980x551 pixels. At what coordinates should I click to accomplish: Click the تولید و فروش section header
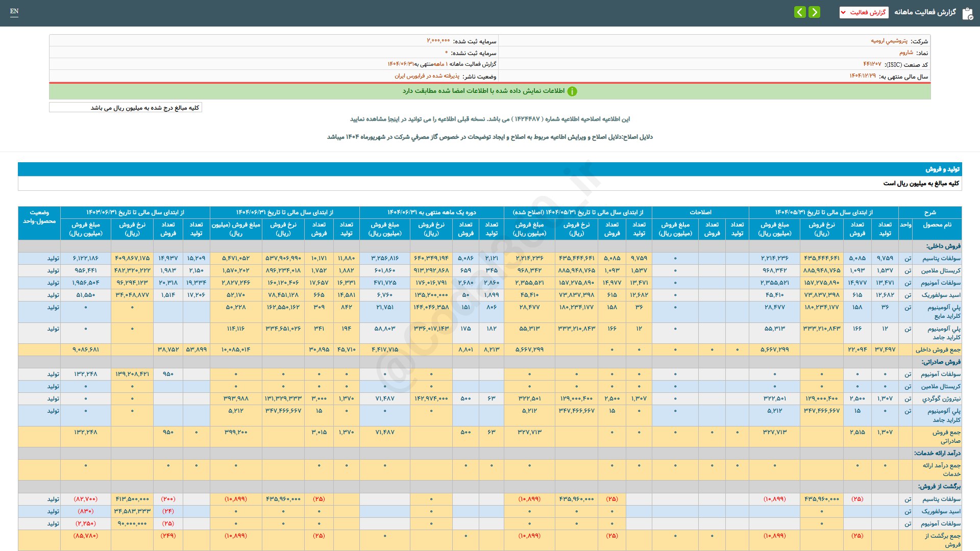[942, 169]
